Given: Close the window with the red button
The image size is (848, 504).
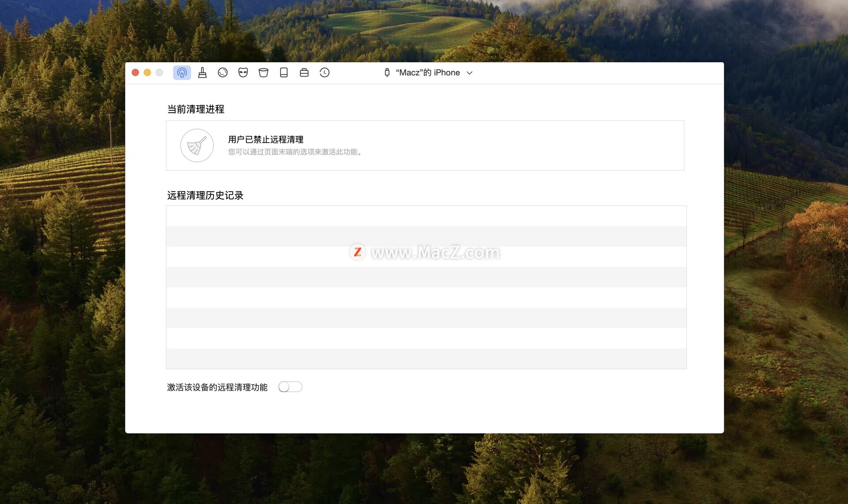Looking at the screenshot, I should [x=136, y=72].
